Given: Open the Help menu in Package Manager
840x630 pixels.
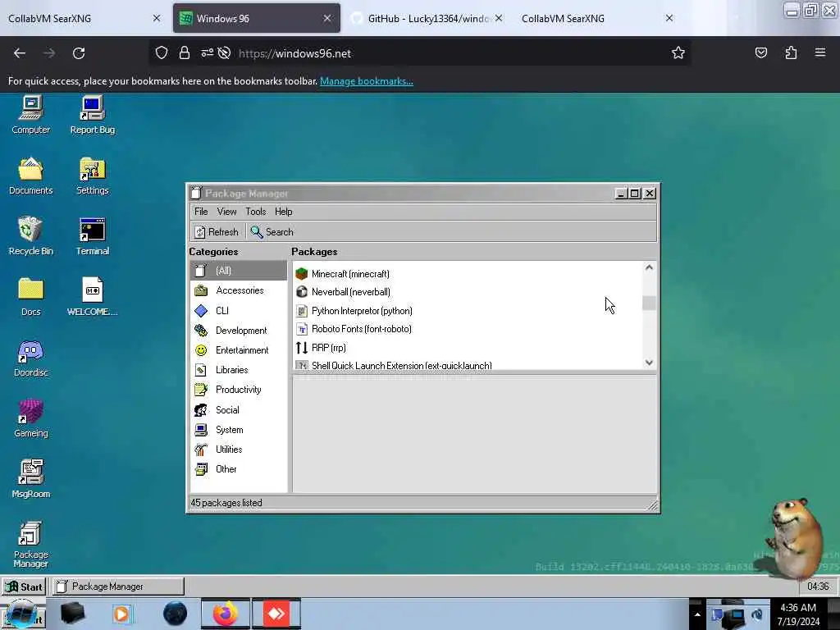Looking at the screenshot, I should pos(283,212).
